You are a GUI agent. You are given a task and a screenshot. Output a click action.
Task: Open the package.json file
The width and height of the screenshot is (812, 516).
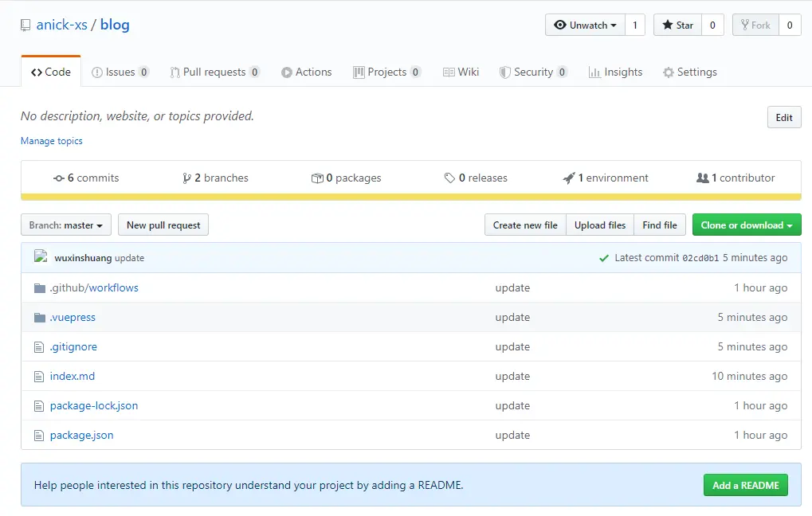82,436
